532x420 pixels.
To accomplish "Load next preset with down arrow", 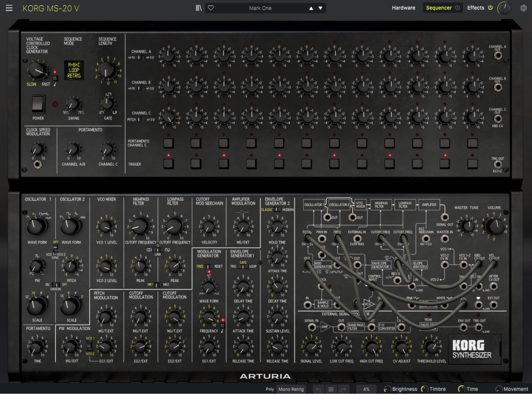I will (320, 8).
